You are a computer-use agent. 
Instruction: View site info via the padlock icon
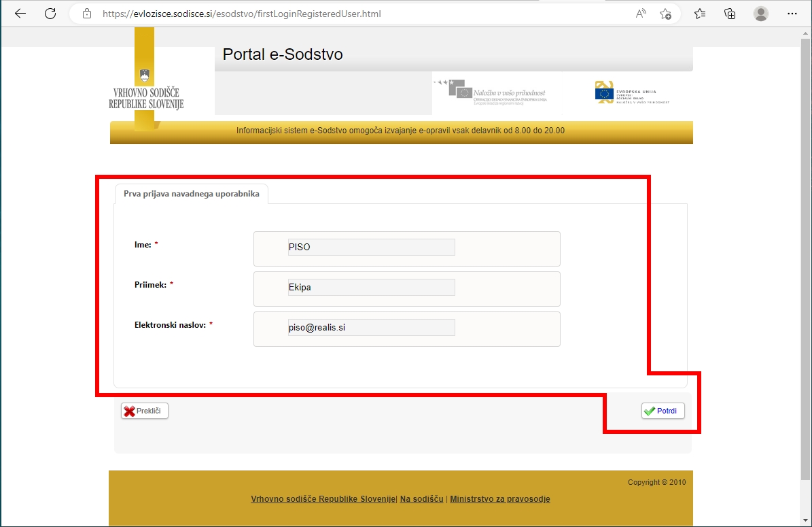click(86, 14)
